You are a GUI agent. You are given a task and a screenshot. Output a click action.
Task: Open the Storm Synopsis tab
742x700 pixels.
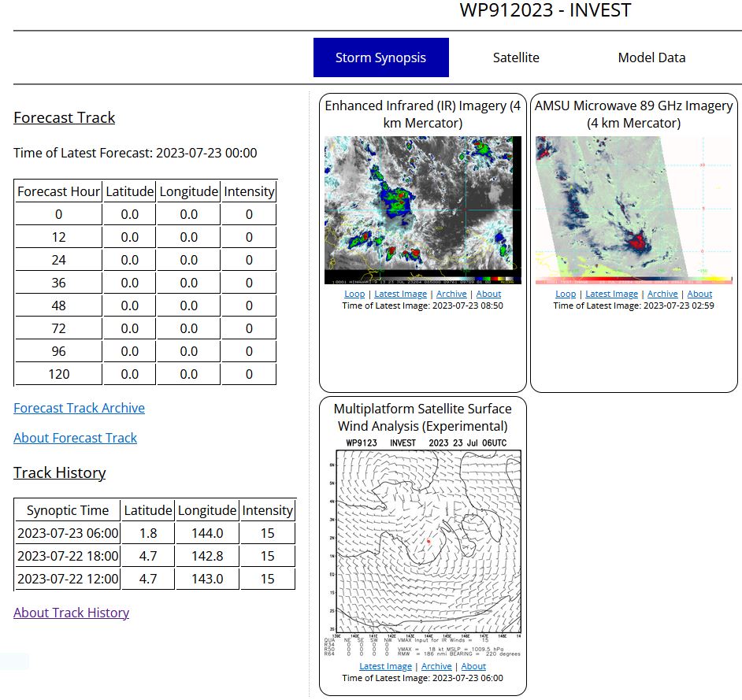380,57
